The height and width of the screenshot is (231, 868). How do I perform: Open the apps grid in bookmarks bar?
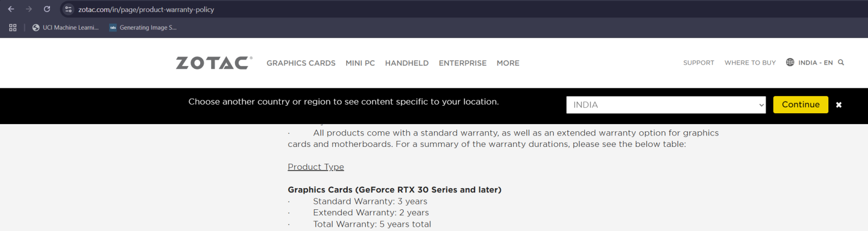[13, 28]
